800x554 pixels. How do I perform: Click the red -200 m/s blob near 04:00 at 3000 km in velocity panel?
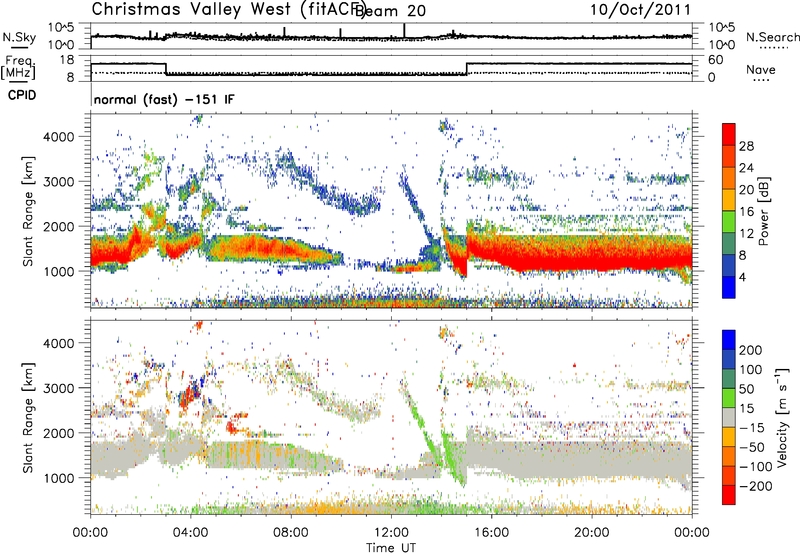tap(189, 395)
